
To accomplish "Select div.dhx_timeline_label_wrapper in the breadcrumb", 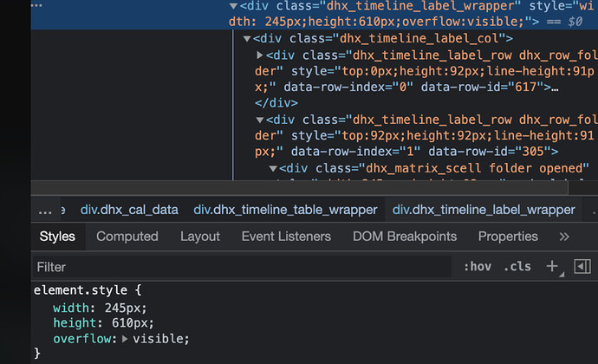I will 484,210.
